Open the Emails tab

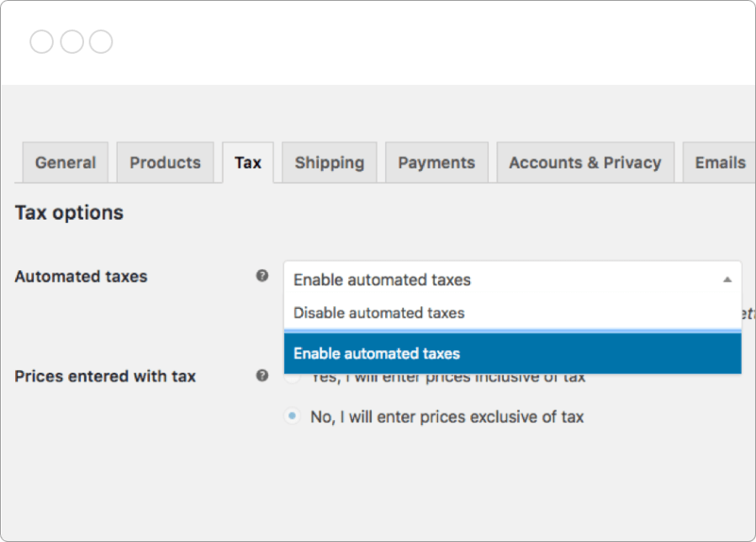pos(719,163)
